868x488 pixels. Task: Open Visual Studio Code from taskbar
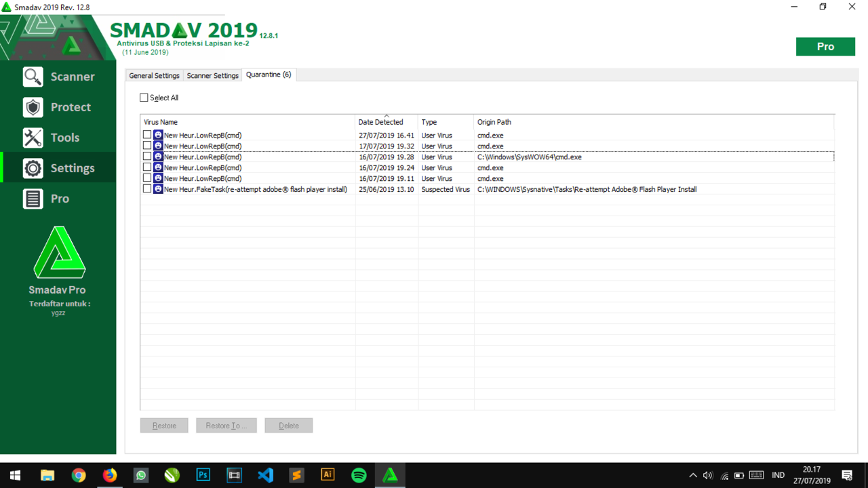(x=265, y=475)
